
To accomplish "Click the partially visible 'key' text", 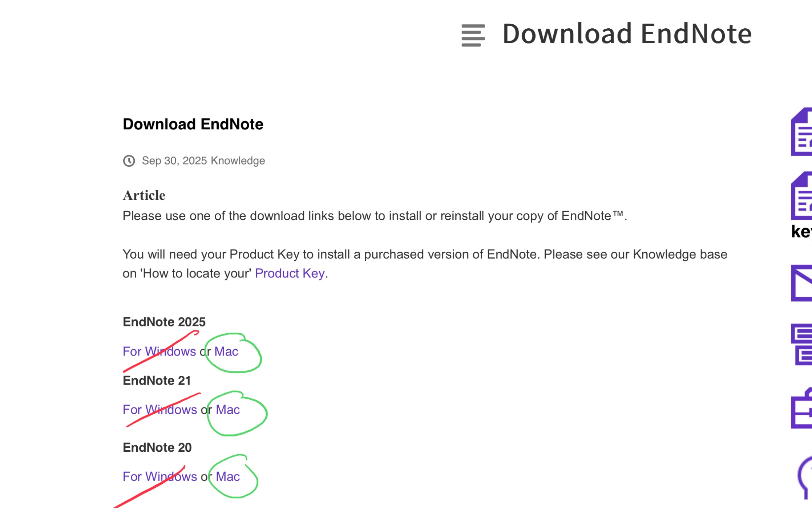I will (x=801, y=231).
